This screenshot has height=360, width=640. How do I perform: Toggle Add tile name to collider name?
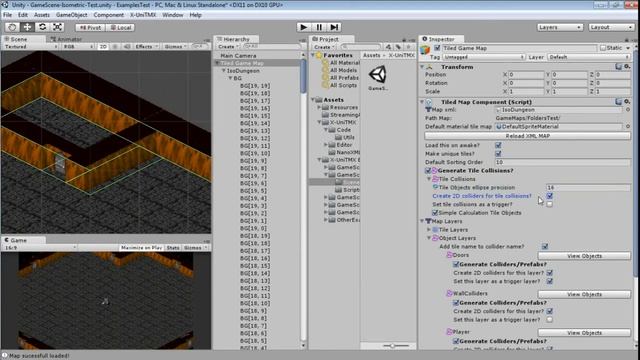point(544,247)
